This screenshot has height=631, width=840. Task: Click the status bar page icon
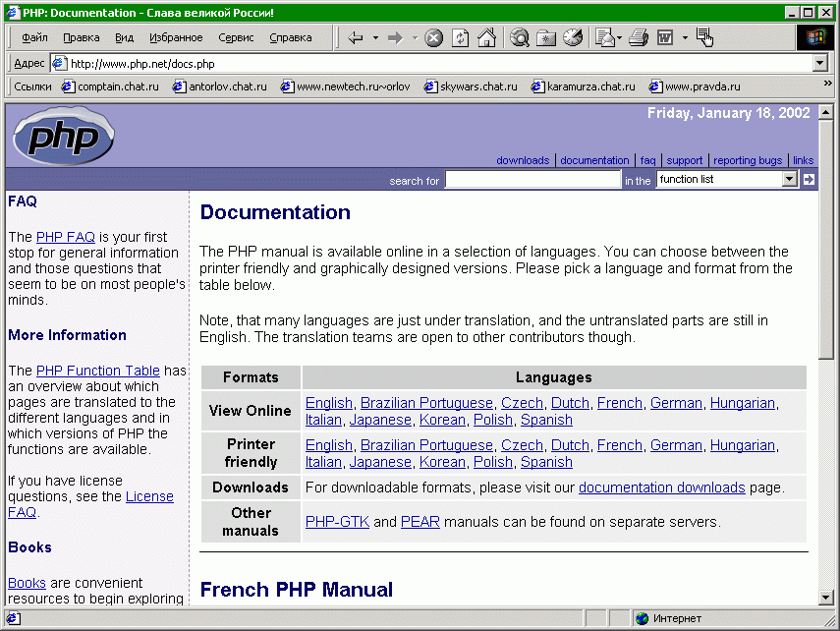[14, 618]
